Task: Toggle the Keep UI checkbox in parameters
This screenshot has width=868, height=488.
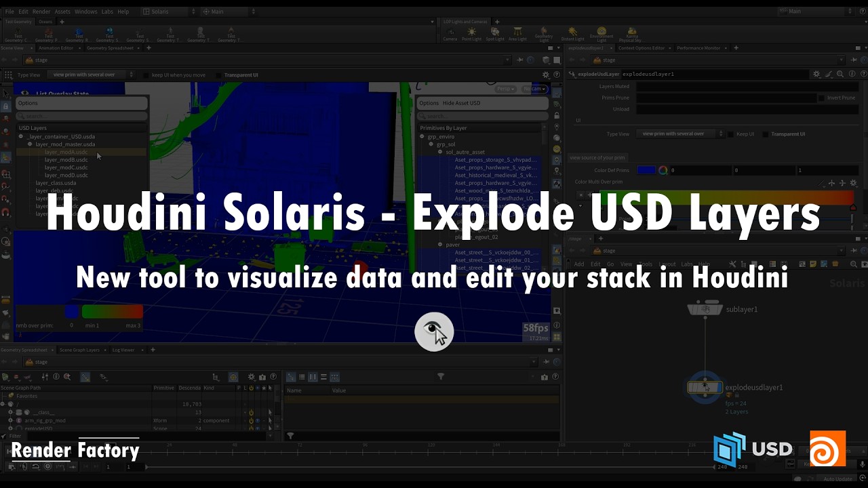Action: coord(730,134)
